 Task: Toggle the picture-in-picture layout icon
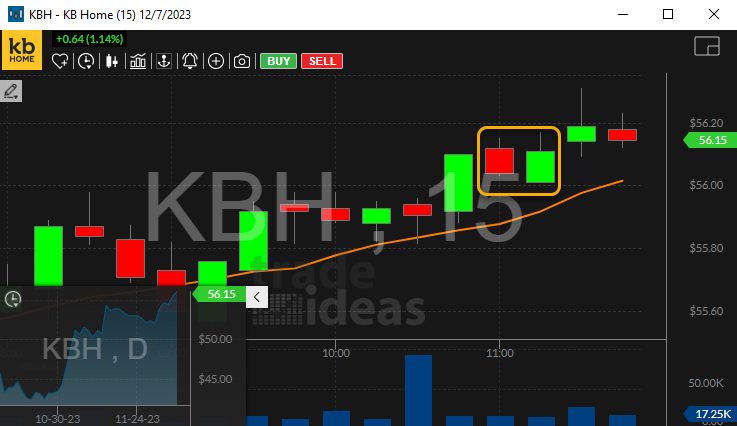[707, 47]
